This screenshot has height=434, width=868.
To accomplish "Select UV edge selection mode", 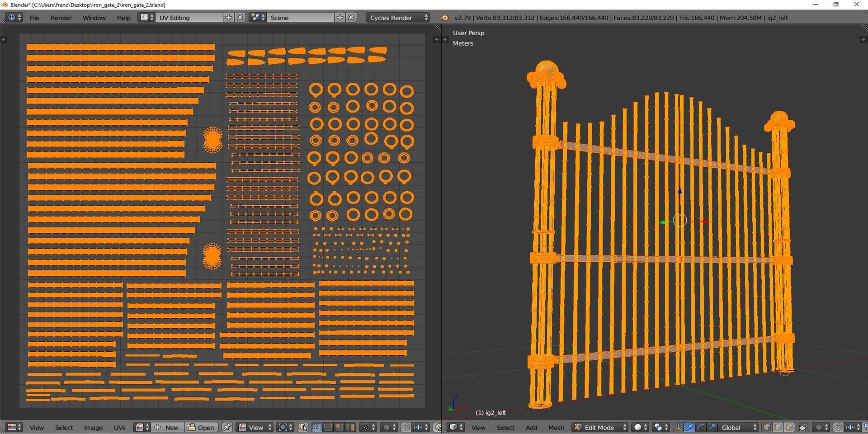I will tap(328, 427).
